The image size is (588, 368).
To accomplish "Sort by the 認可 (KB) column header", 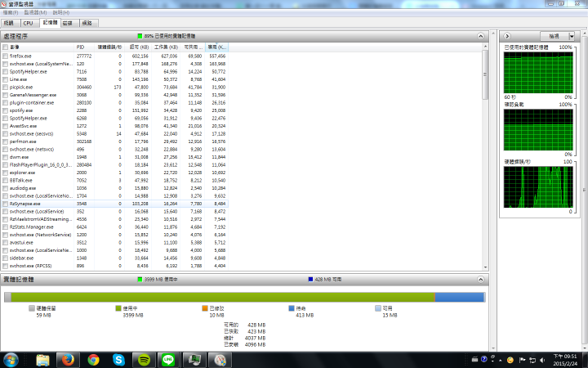I will pos(137,47).
